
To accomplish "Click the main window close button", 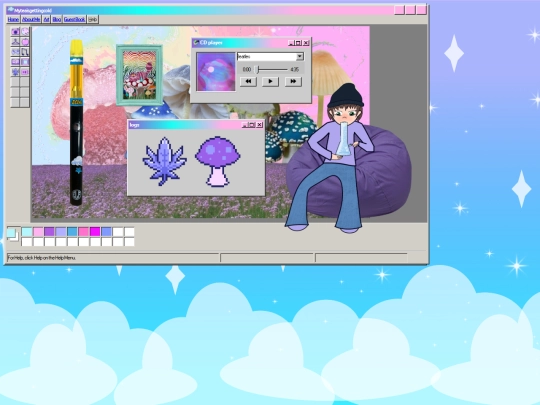I will click(x=421, y=10).
